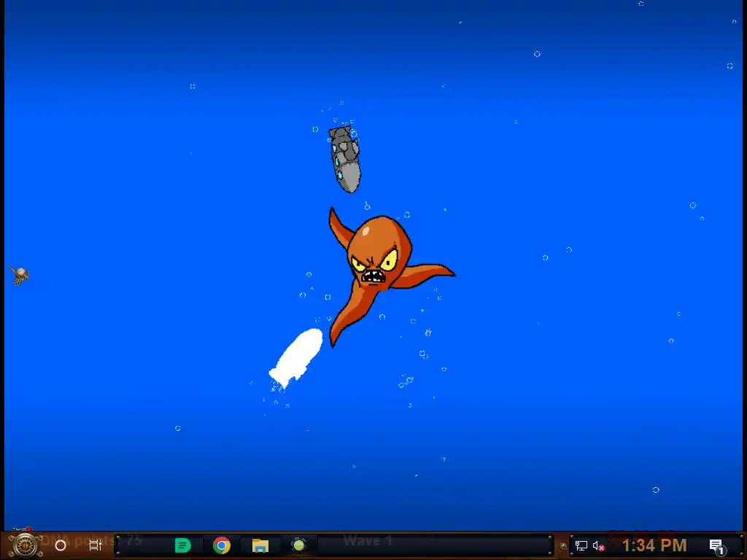
Task: Click the gray submarine above the octopus
Action: point(344,159)
